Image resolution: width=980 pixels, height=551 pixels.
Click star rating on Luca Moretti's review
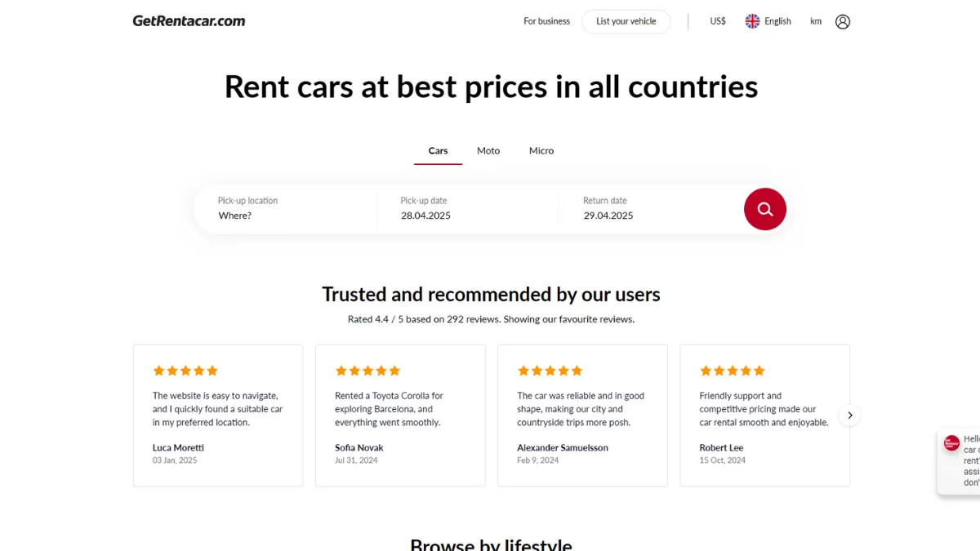click(185, 371)
